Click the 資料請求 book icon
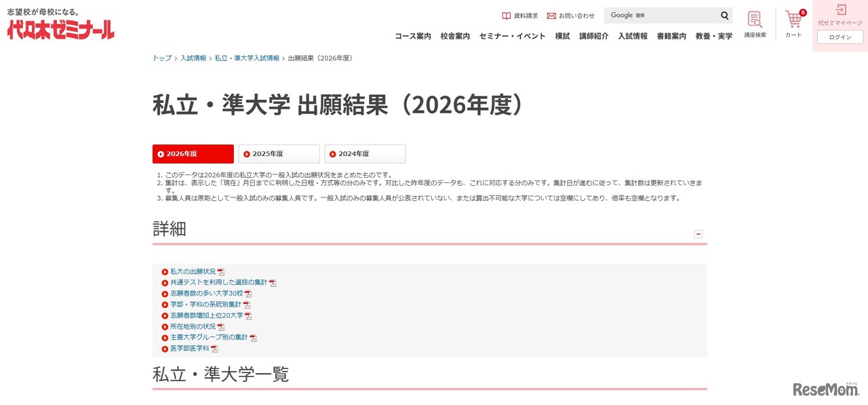 coord(506,16)
